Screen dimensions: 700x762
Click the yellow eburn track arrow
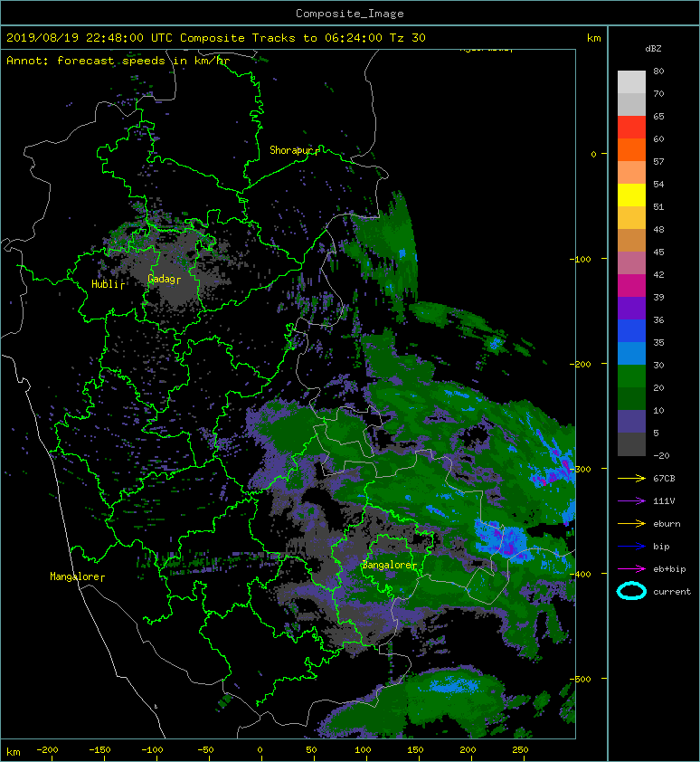coord(631,523)
